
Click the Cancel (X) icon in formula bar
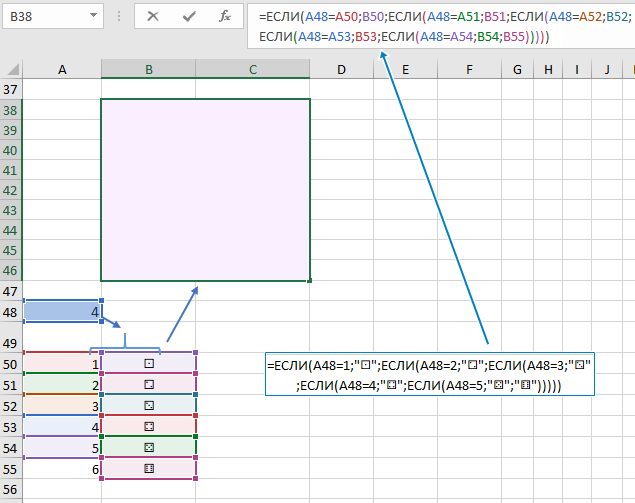point(152,16)
